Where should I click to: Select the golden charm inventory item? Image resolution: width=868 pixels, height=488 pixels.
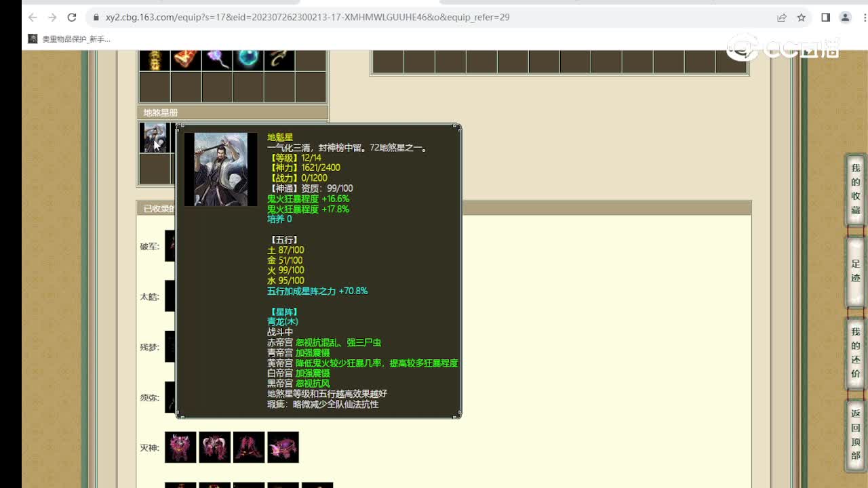(155, 60)
